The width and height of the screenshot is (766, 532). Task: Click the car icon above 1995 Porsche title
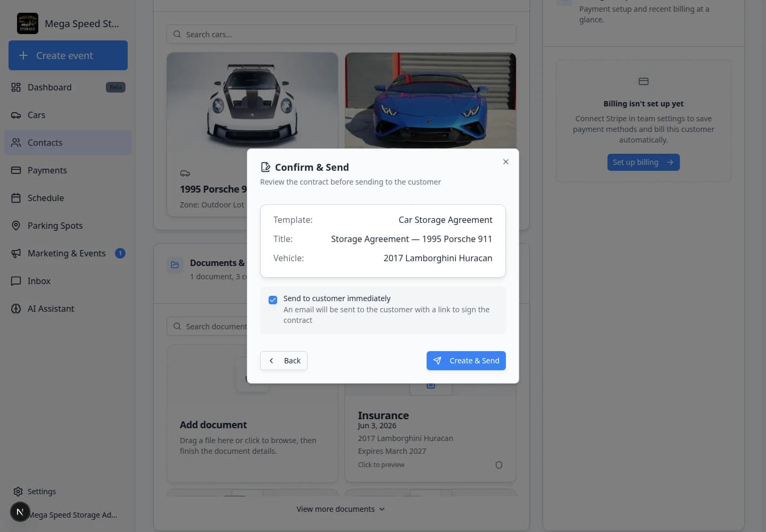coord(185,173)
